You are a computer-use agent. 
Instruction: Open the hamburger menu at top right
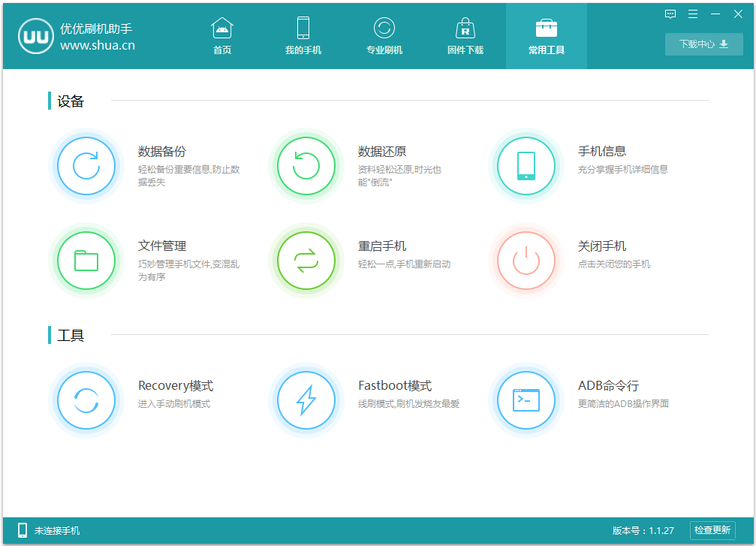click(692, 14)
